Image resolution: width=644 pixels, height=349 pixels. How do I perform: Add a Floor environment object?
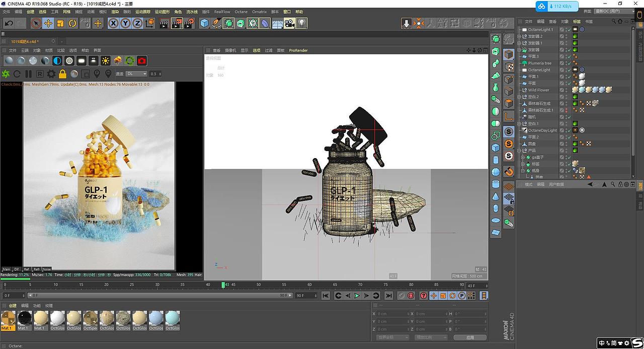[x=277, y=23]
